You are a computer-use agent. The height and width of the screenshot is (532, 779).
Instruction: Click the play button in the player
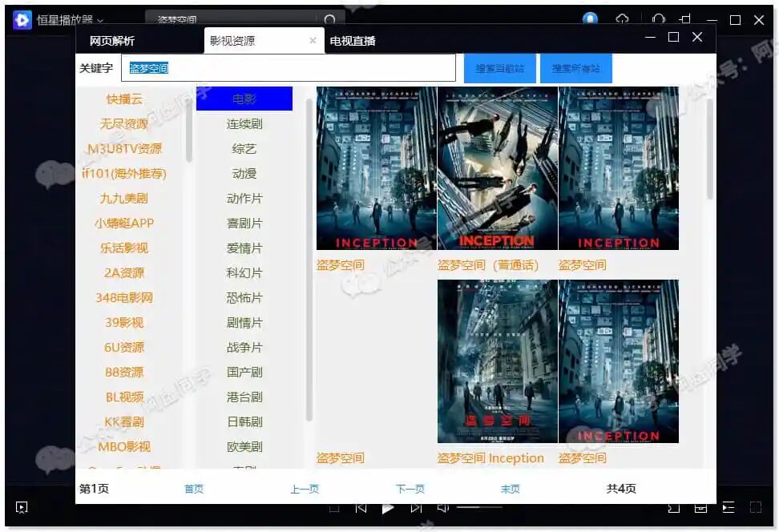click(x=388, y=508)
